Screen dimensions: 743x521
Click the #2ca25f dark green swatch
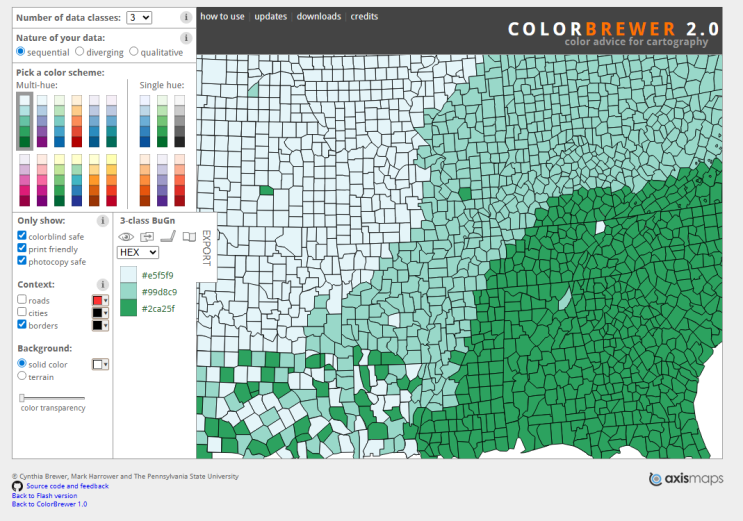(128, 308)
